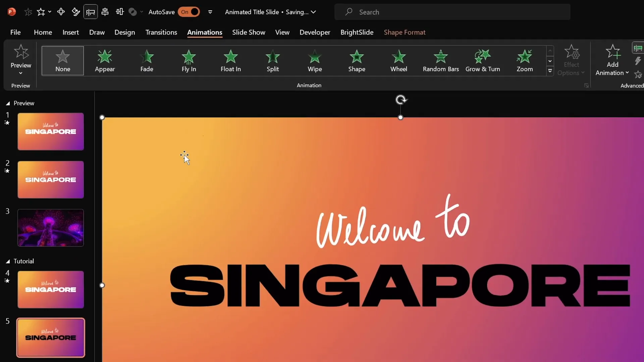Collapse the Preview section in slide panel

tap(8, 103)
